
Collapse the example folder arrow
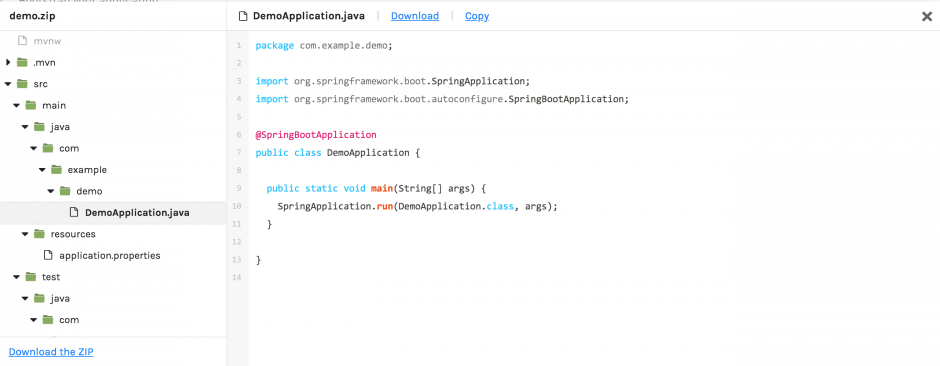tap(42, 170)
